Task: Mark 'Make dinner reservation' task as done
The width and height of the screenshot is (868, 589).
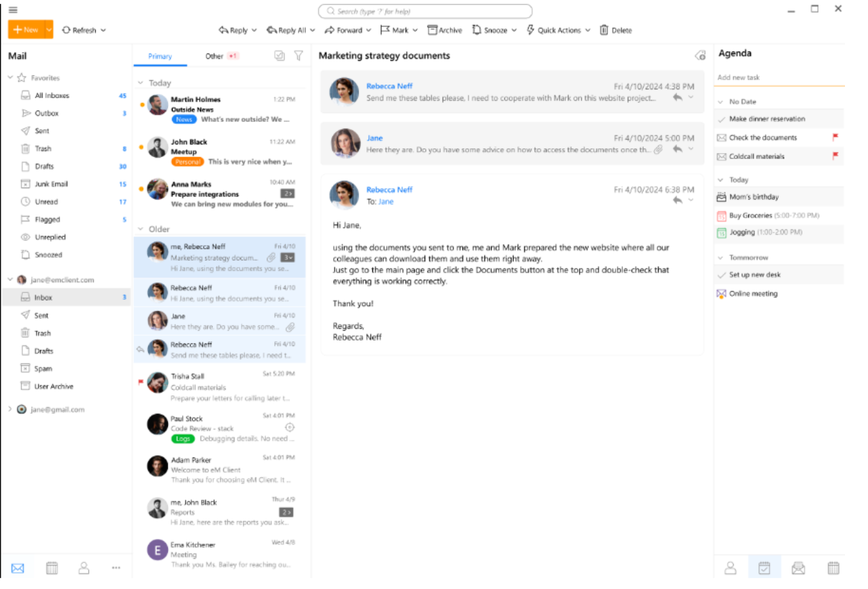Action: (721, 119)
